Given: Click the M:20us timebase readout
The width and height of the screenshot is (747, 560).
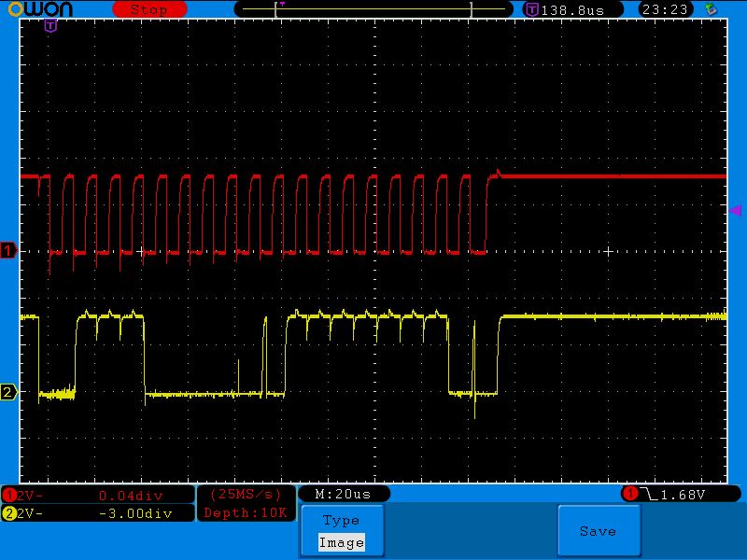Looking at the screenshot, I should (343, 495).
